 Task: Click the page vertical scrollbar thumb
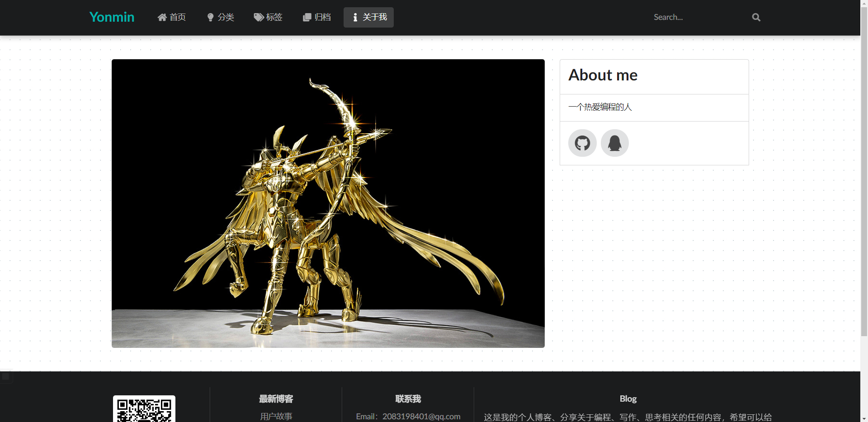pos(864,172)
